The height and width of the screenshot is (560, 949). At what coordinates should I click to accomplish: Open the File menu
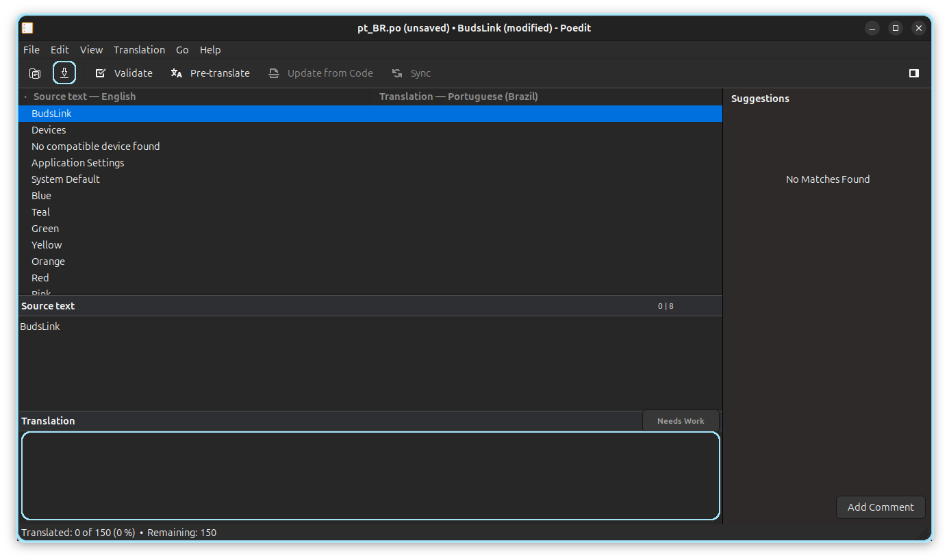point(31,50)
